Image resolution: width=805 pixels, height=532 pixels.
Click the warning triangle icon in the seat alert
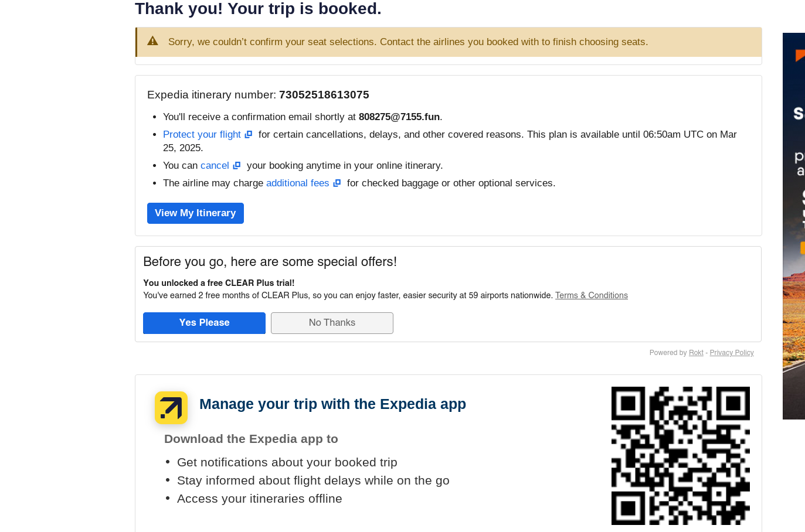point(152,41)
